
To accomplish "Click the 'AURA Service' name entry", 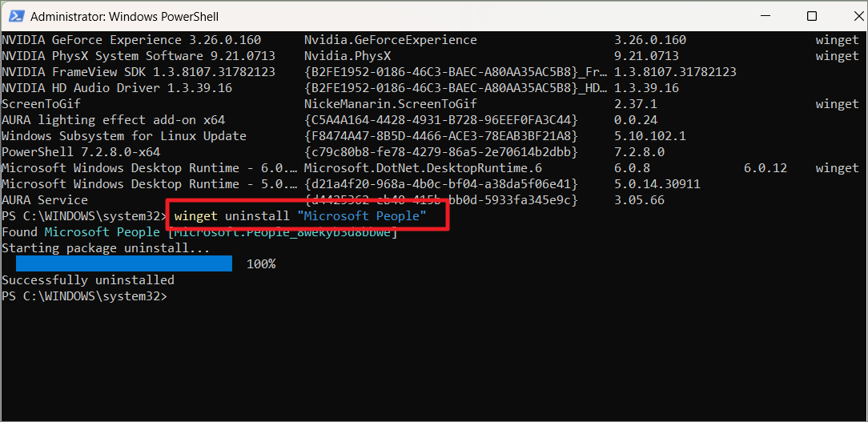I will tap(45, 200).
